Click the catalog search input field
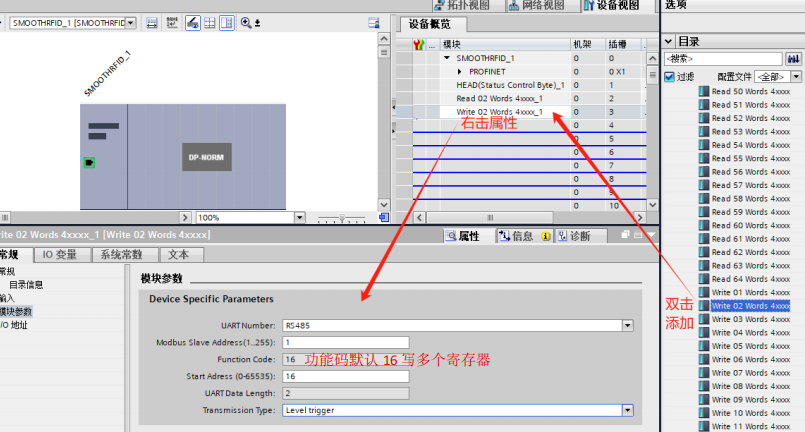The image size is (805, 432). [723, 59]
